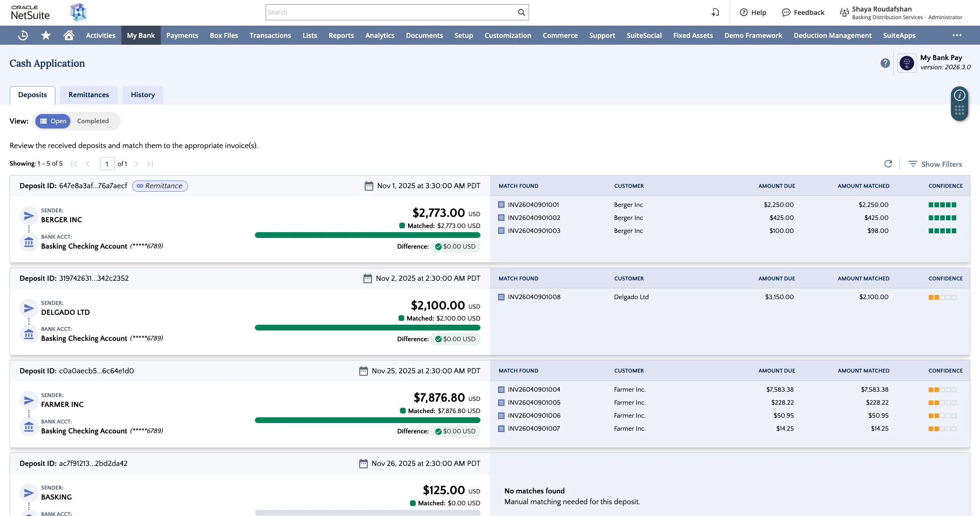Show Filters for the deposit list
The width and height of the screenshot is (980, 516).
click(x=935, y=164)
